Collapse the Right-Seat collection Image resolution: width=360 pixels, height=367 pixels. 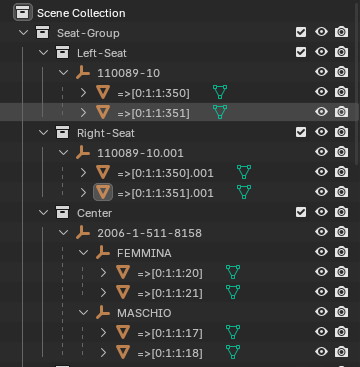pos(43,133)
